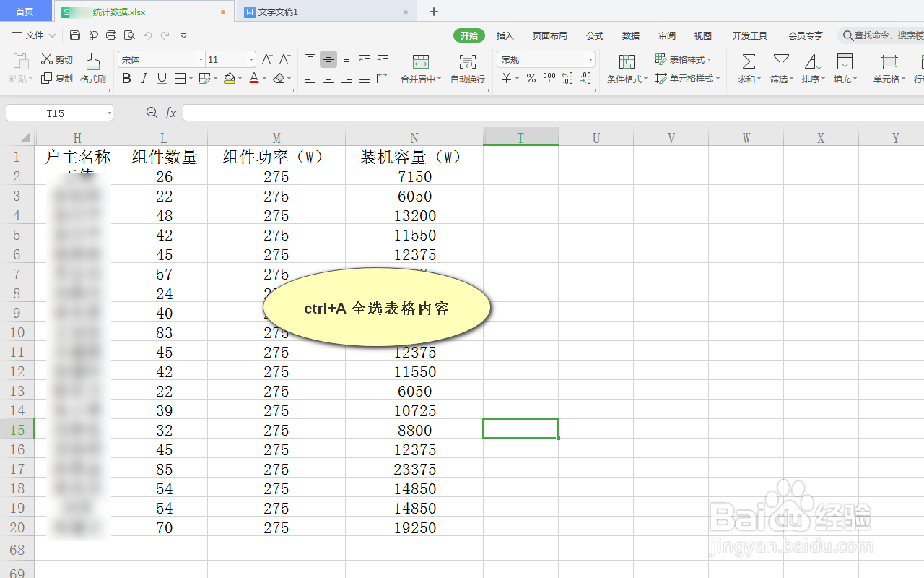The width and height of the screenshot is (924, 578).
Task: Click the fx insert function button
Action: pyautogui.click(x=171, y=113)
